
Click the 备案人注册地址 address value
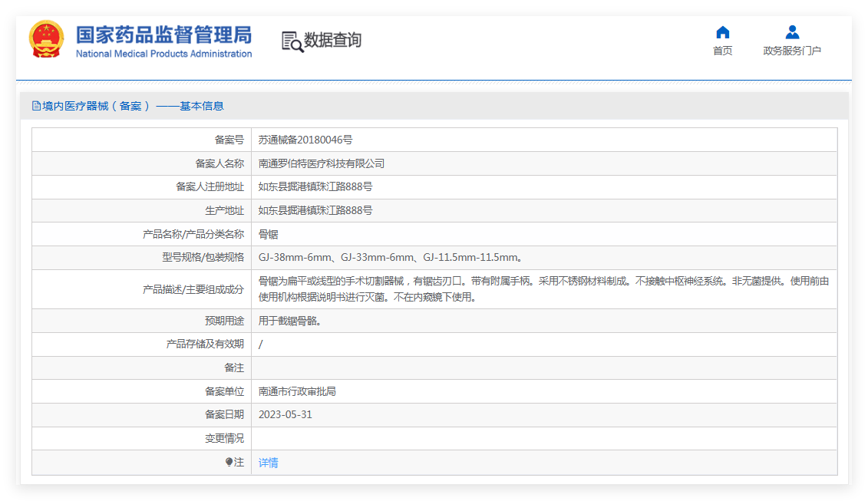315,187
